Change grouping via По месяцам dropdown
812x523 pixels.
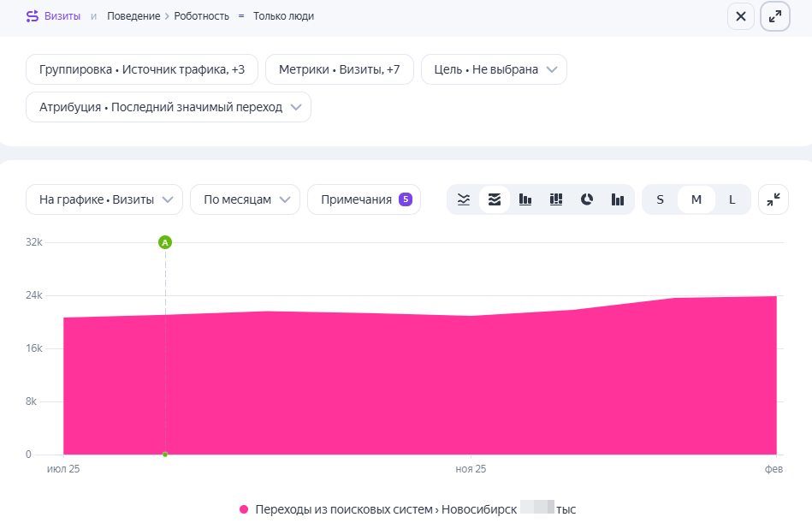point(245,199)
